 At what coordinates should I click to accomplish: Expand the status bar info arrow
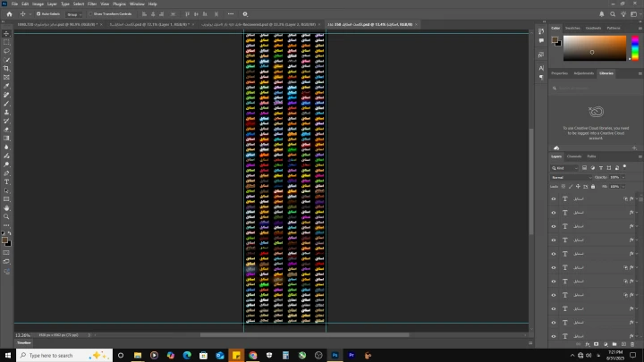coord(89,335)
